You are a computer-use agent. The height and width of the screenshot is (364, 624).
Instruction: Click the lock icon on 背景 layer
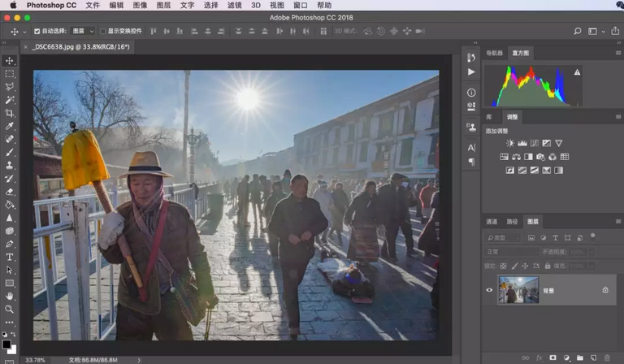pos(604,289)
